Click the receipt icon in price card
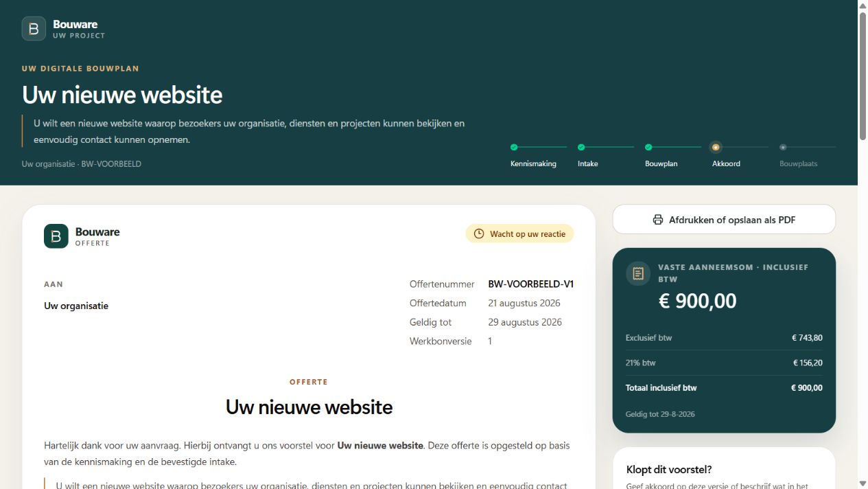This screenshot has height=489, width=868. pyautogui.click(x=638, y=273)
